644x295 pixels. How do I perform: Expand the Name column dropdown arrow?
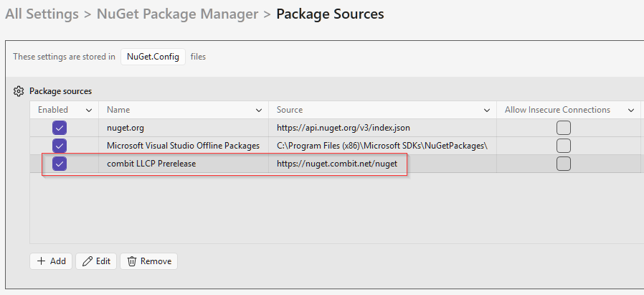click(259, 111)
